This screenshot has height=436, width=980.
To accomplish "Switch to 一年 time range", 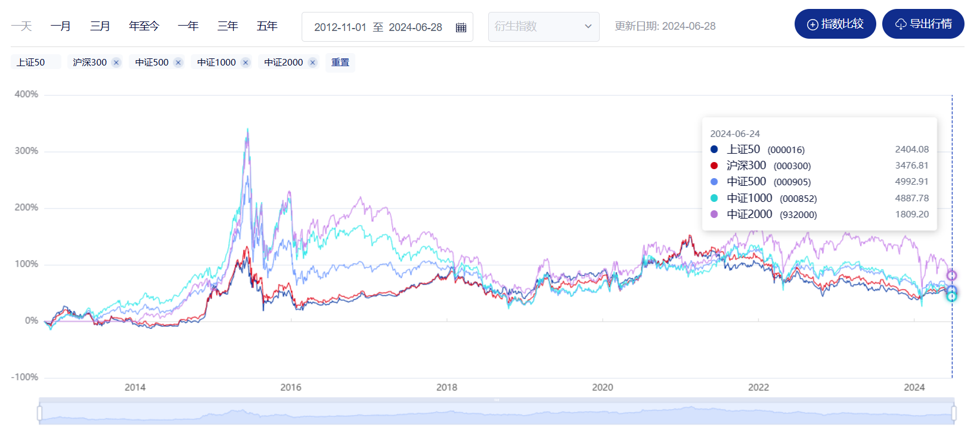I will (x=188, y=26).
